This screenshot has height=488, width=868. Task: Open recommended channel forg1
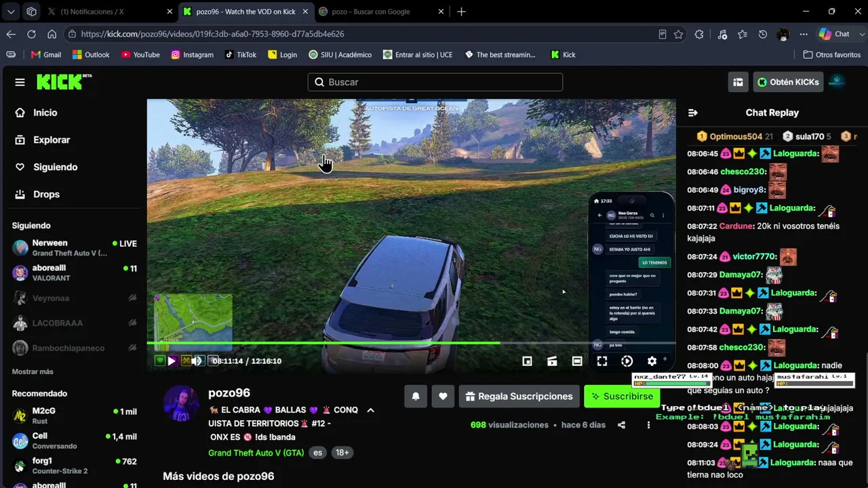[x=75, y=466]
